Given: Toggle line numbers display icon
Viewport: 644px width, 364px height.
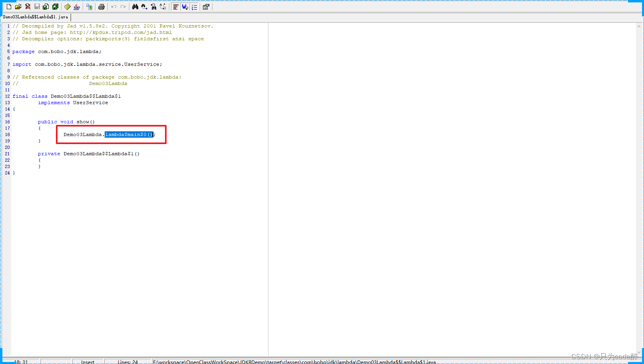Looking at the screenshot, I should (194, 7).
